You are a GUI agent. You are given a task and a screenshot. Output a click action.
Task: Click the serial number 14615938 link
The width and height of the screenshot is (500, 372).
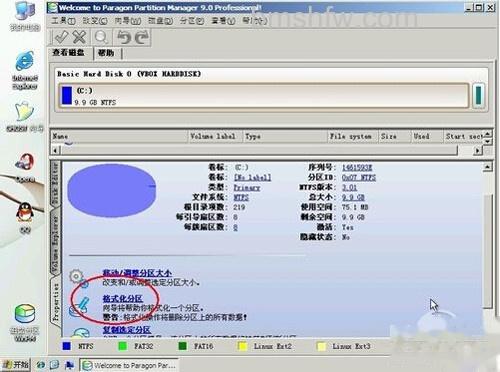click(x=357, y=167)
